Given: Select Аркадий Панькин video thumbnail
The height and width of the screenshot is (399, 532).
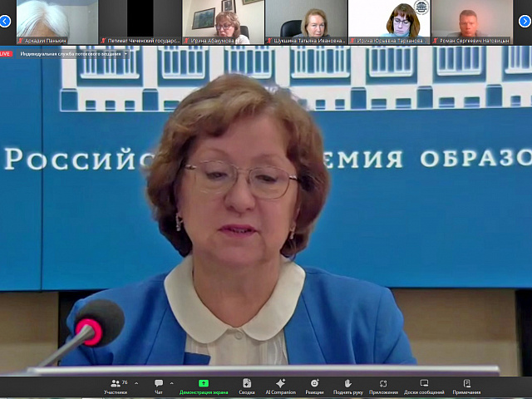Looking at the screenshot, I should pos(57,22).
